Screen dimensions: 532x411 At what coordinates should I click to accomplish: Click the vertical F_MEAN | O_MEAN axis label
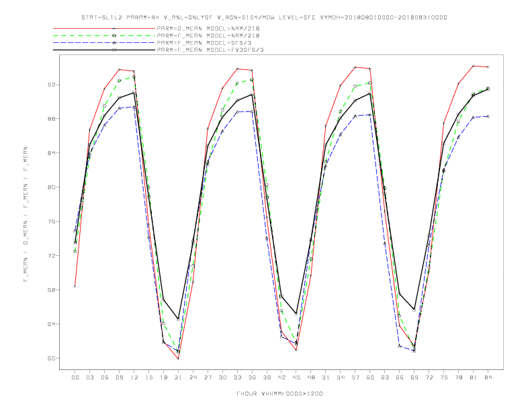(x=26, y=214)
